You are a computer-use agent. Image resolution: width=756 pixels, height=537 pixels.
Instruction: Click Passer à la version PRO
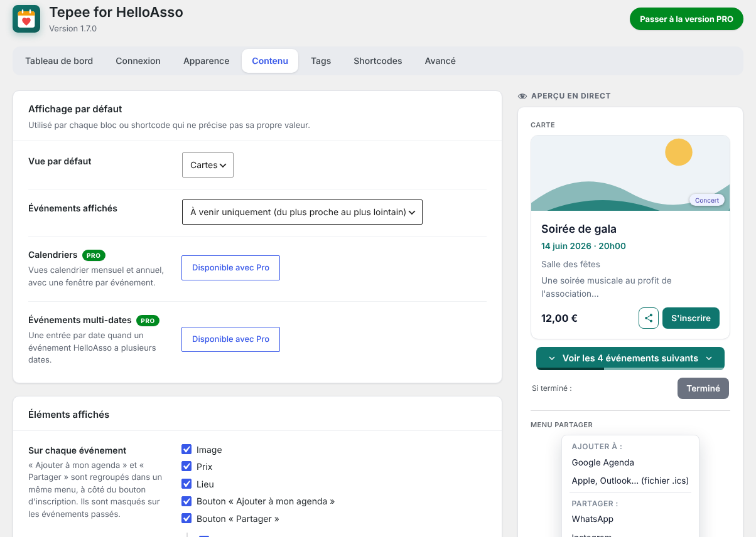[686, 19]
